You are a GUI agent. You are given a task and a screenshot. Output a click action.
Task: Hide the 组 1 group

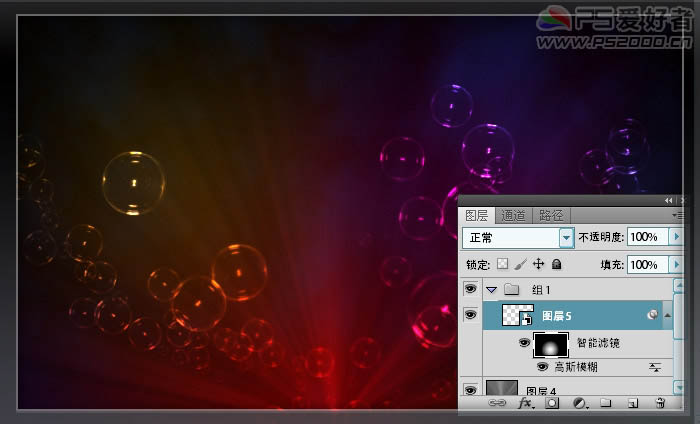[x=471, y=289]
